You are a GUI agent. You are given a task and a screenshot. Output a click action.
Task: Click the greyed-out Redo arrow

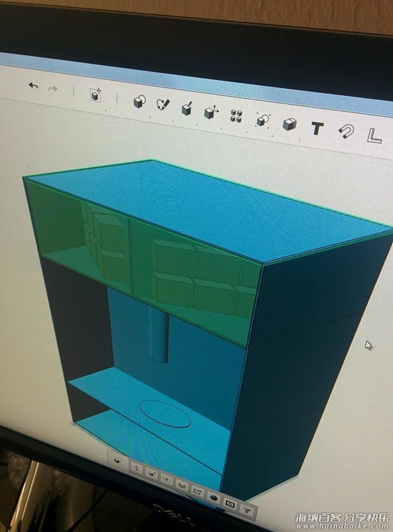[53, 89]
